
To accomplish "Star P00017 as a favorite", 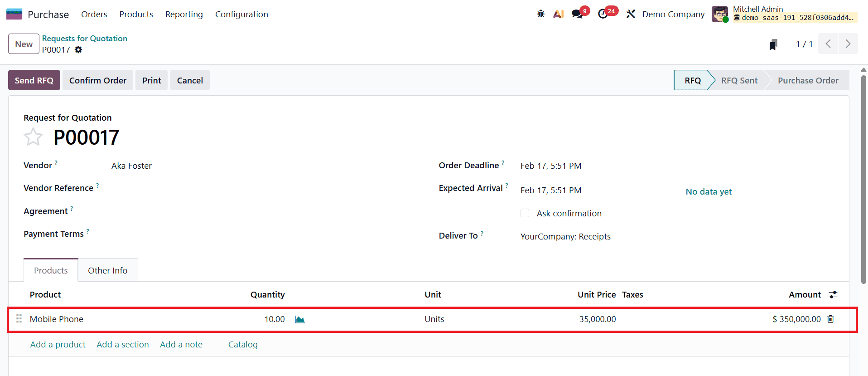I will [33, 137].
